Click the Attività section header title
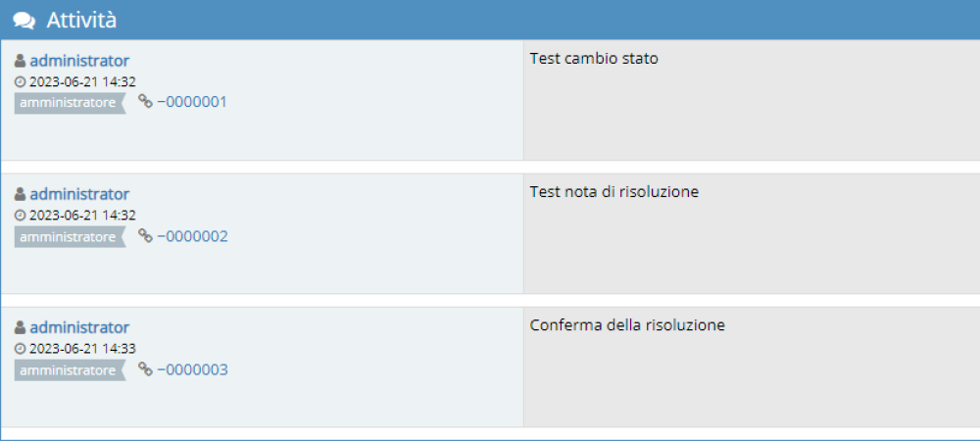The width and height of the screenshot is (980, 441). [80, 20]
